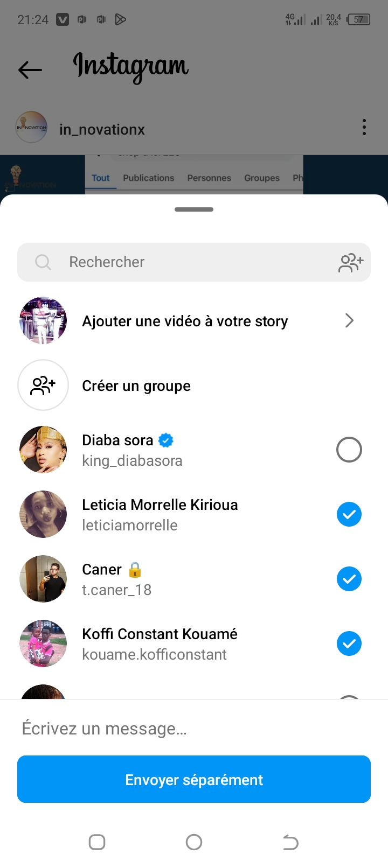Tap the back arrow beside Instagram logo
388x868 pixels.
pos(30,69)
